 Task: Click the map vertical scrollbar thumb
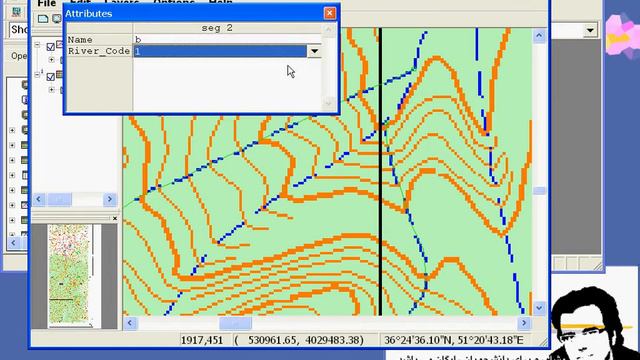[x=539, y=191]
